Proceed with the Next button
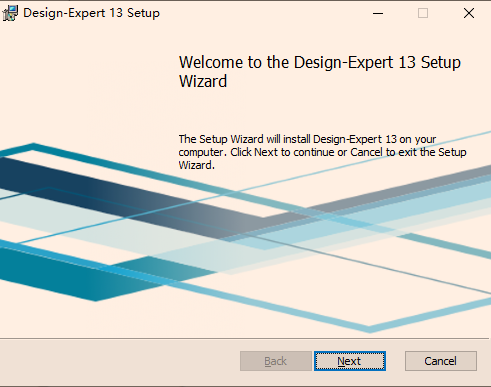This screenshot has height=387, width=491. pos(350,361)
